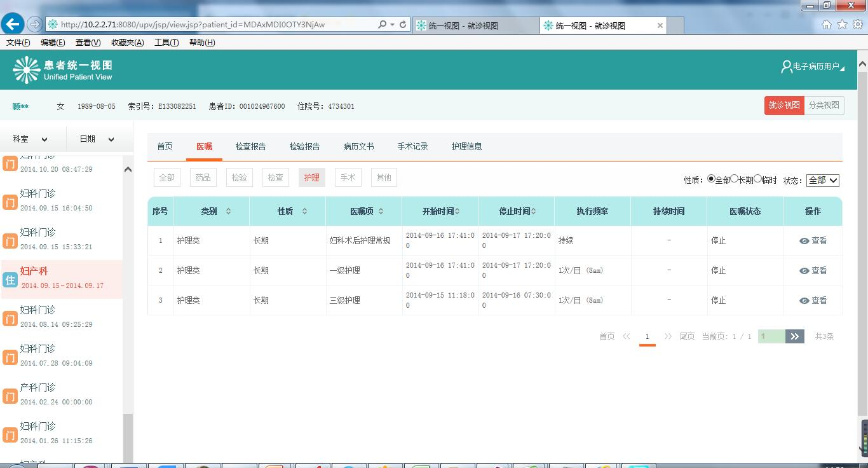Open the 状态 dropdown list
The height and width of the screenshot is (468, 868).
[x=823, y=181]
